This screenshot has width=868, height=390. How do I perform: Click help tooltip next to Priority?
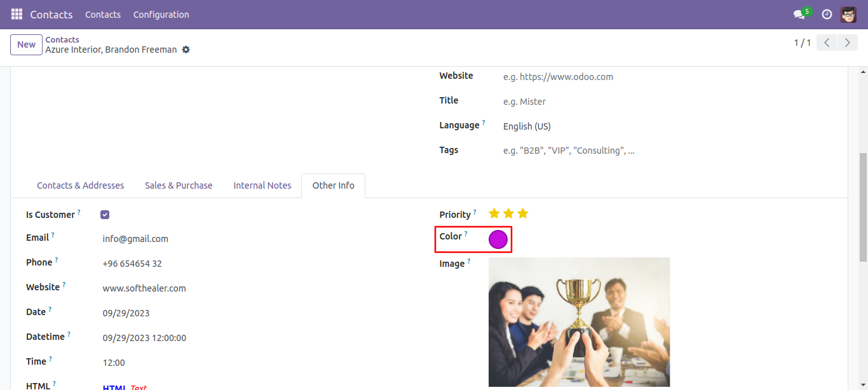[x=475, y=212]
